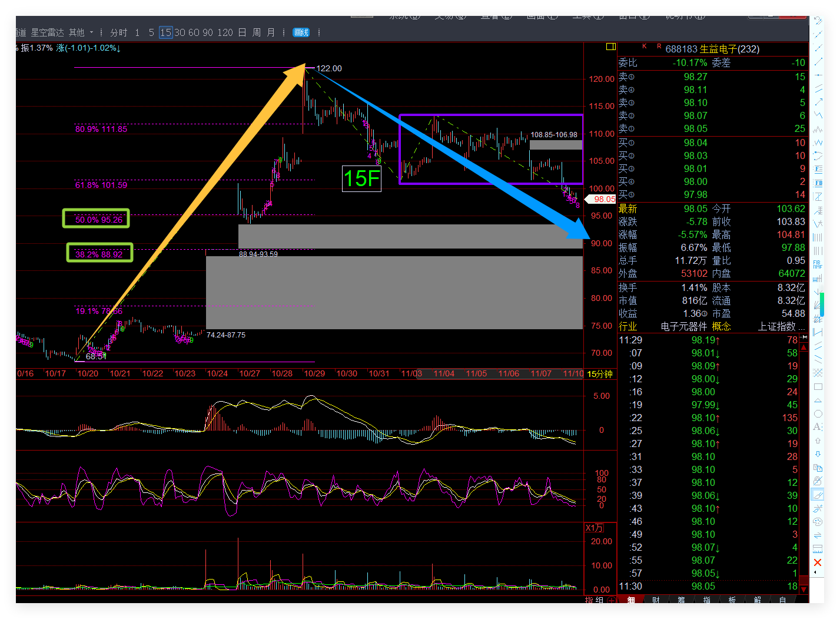
Task: Click the undo arrow at top of drawing toolbar
Action: 818,21
